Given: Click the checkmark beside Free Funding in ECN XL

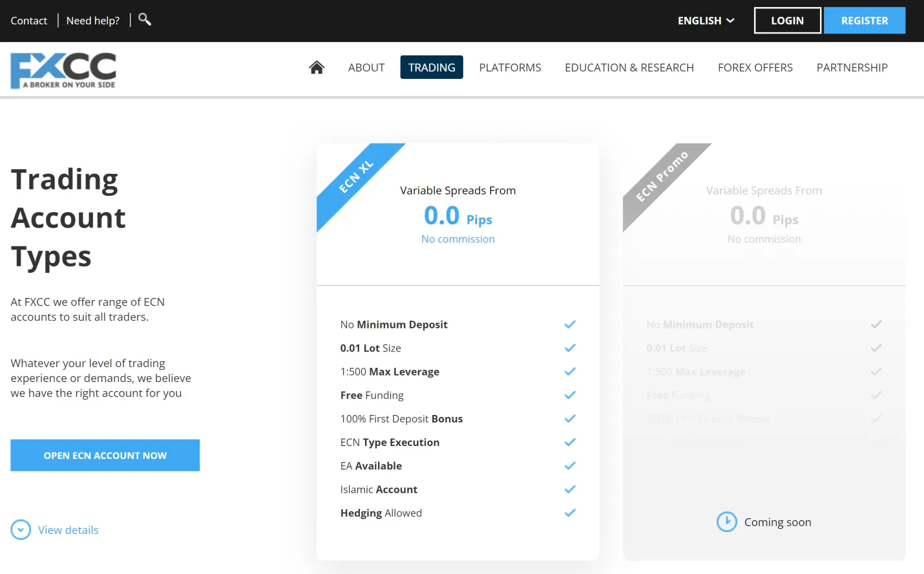Looking at the screenshot, I should 570,395.
